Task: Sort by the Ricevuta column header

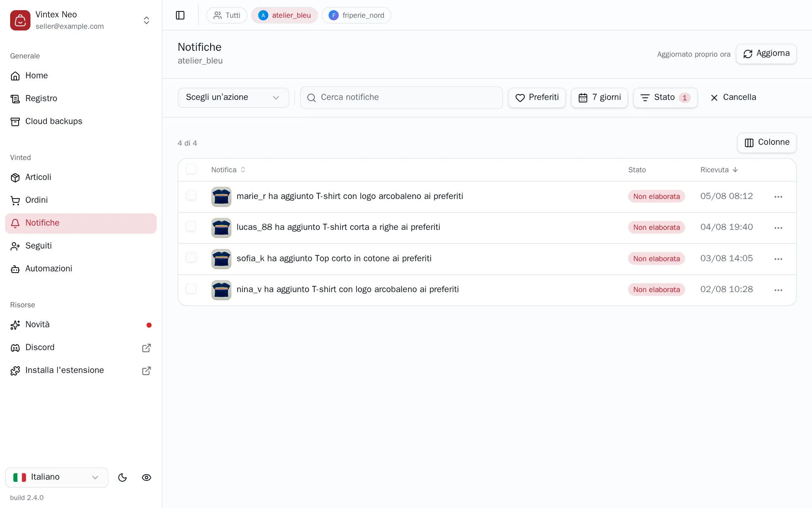Action: click(719, 170)
